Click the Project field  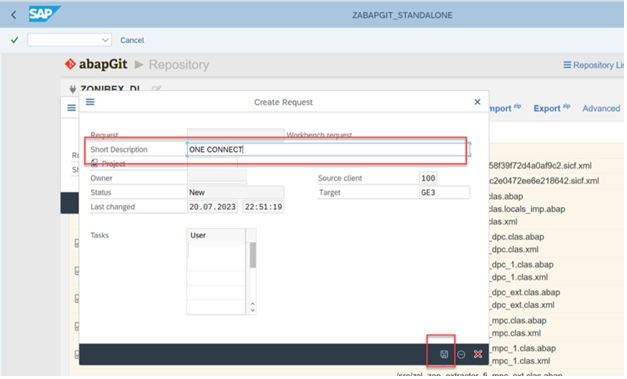point(212,164)
